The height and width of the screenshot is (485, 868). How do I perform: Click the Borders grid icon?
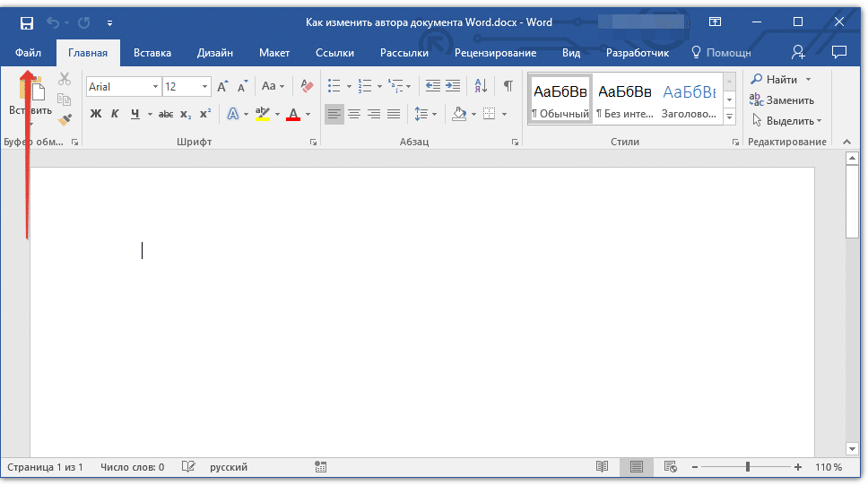click(490, 114)
